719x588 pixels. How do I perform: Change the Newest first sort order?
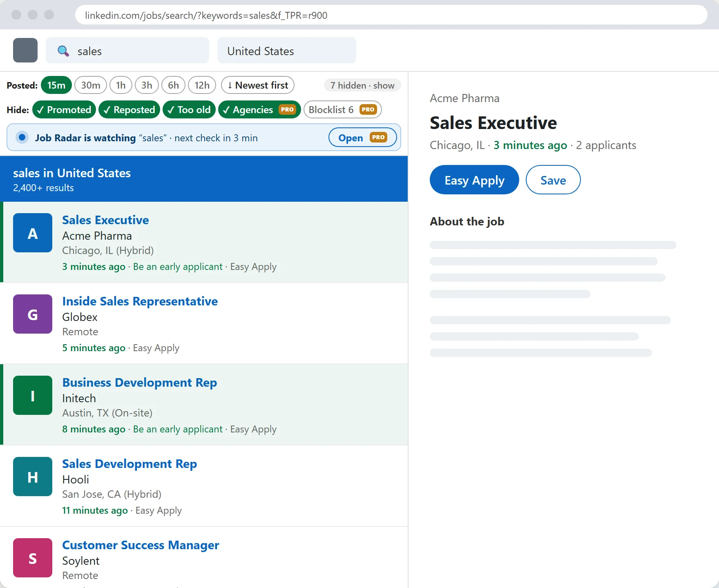258,85
